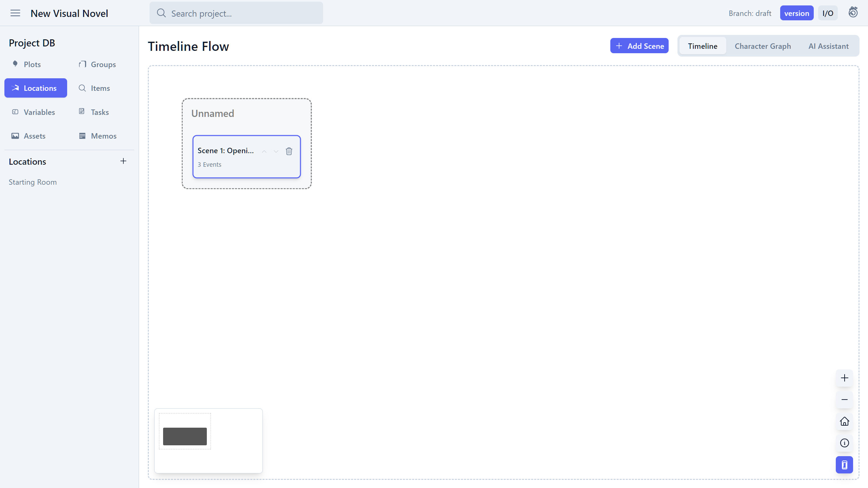Open canvas info icon

coord(844,443)
